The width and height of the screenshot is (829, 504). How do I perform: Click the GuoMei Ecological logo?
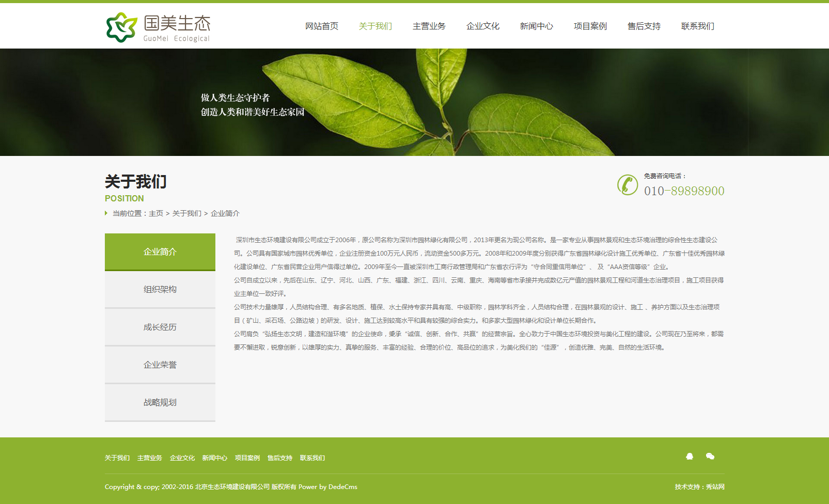pos(158,27)
